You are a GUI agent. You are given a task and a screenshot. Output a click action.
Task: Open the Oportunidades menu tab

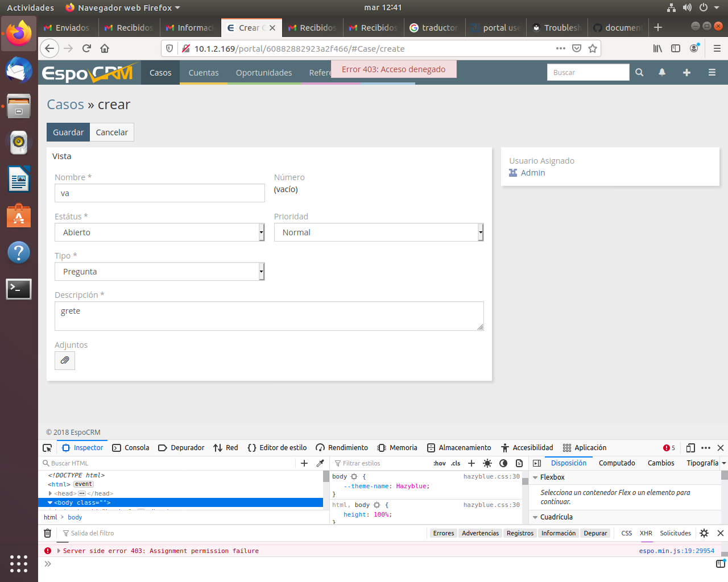pyautogui.click(x=264, y=73)
